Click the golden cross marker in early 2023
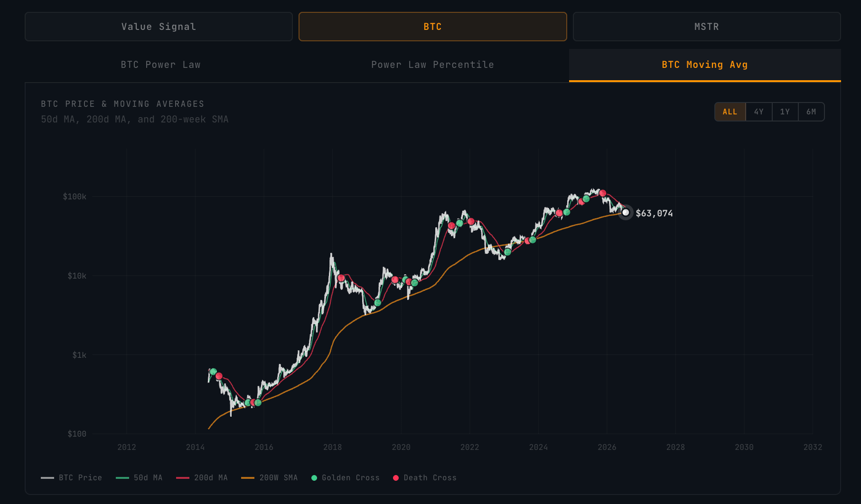 pos(507,252)
